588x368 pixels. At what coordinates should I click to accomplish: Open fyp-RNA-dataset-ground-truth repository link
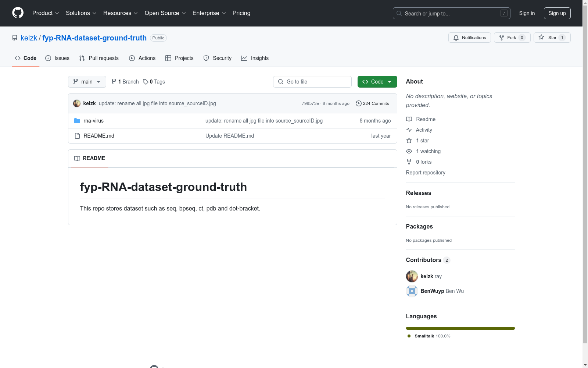coord(94,38)
